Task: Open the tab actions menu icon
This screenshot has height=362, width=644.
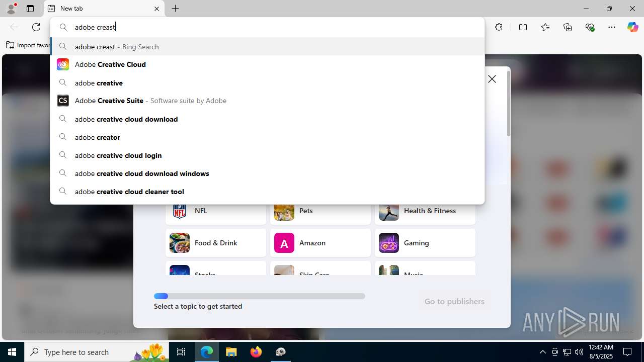Action: 30,9
